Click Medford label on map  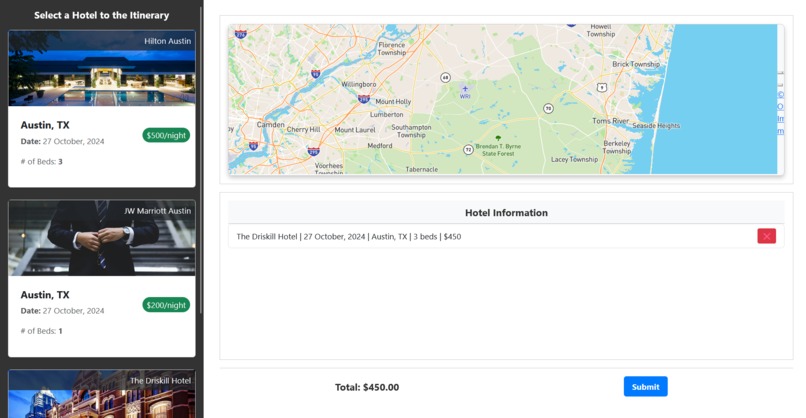coord(380,146)
